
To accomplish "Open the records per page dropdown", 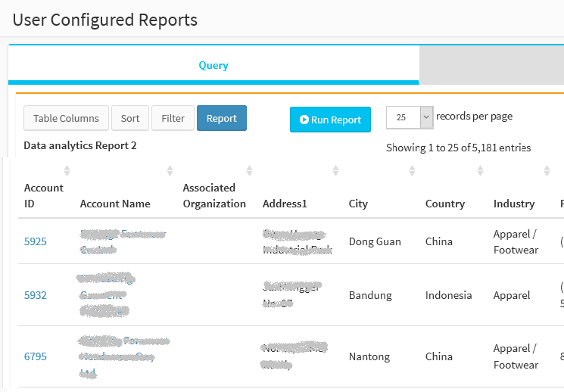I will coord(409,117).
